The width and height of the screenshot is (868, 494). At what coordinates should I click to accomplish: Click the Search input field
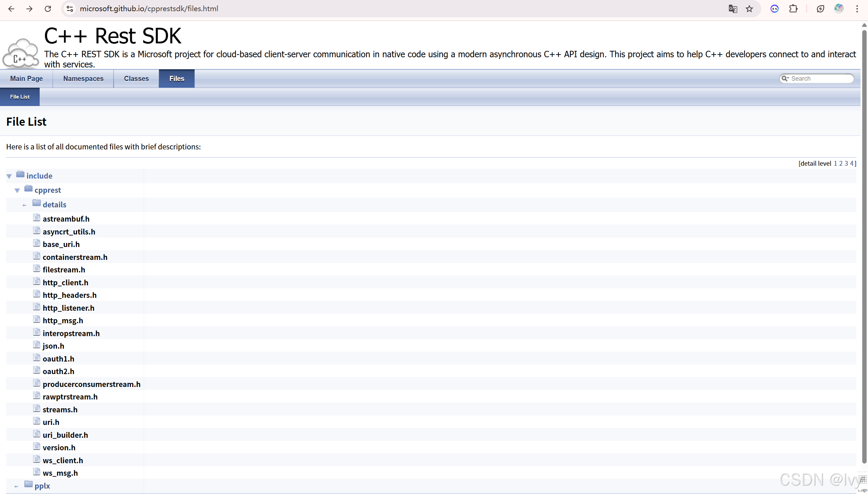(820, 78)
